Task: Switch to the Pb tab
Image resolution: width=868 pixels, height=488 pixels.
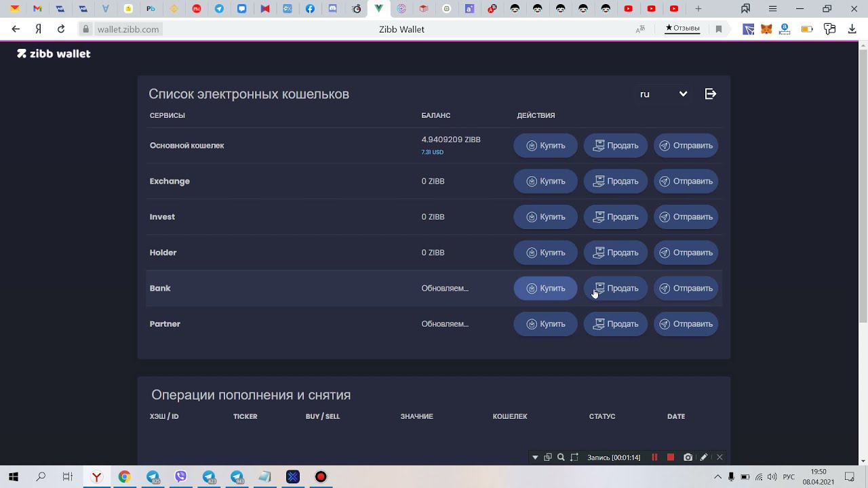Action: [x=151, y=9]
